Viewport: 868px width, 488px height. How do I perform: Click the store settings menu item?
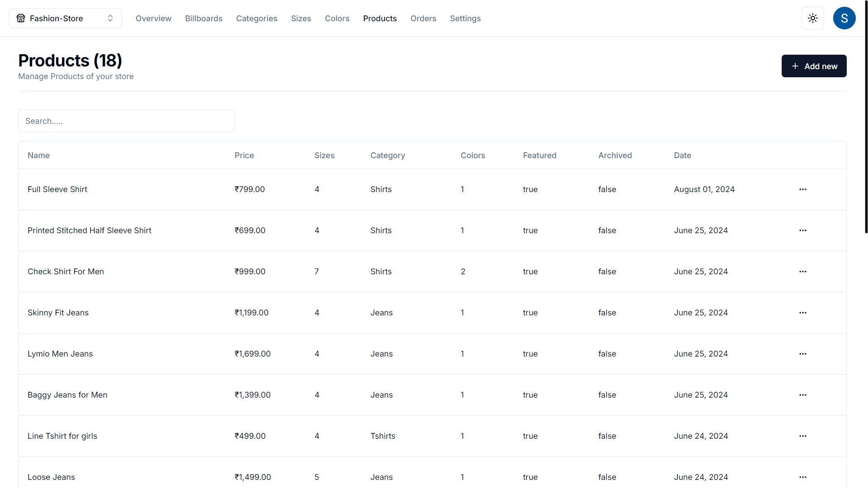[465, 18]
